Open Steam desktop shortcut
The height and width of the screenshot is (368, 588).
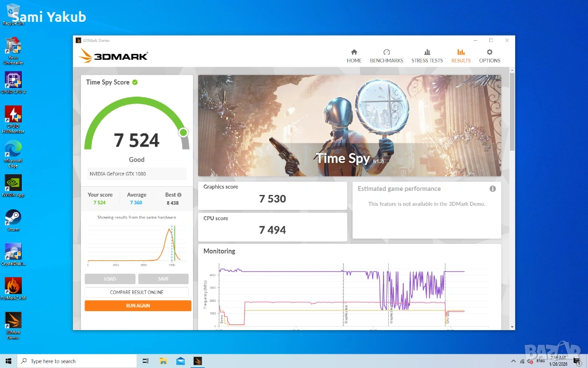pos(13,218)
